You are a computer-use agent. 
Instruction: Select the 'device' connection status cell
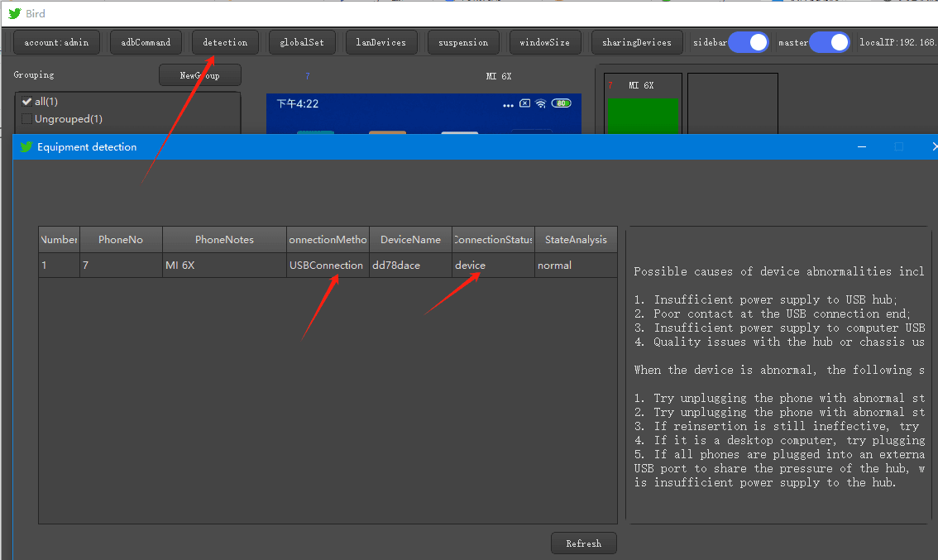494,265
